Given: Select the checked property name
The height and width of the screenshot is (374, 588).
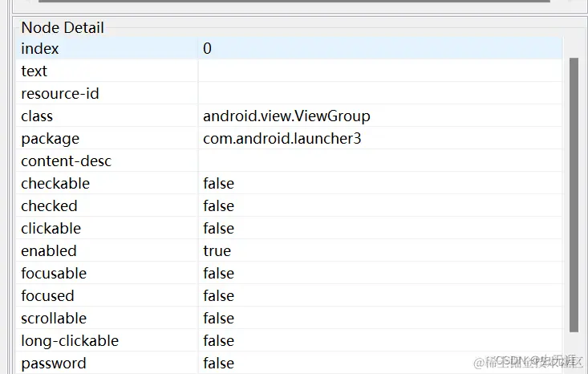Looking at the screenshot, I should (x=49, y=206).
